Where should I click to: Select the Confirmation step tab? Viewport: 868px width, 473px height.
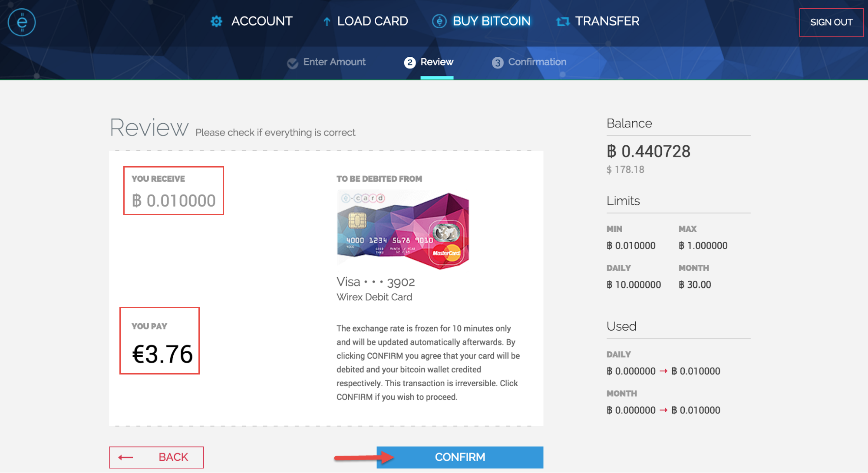[x=537, y=62]
